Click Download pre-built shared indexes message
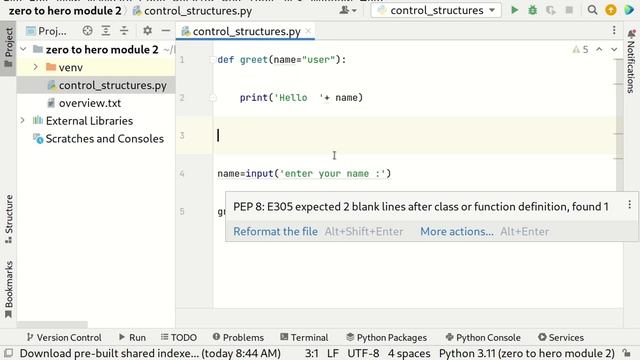 [150, 353]
